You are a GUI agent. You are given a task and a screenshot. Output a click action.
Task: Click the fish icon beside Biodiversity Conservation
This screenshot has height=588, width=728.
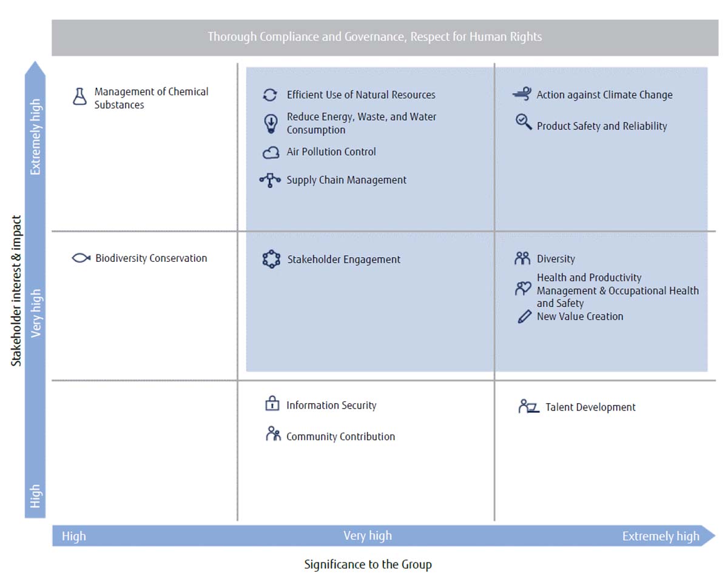pos(81,258)
